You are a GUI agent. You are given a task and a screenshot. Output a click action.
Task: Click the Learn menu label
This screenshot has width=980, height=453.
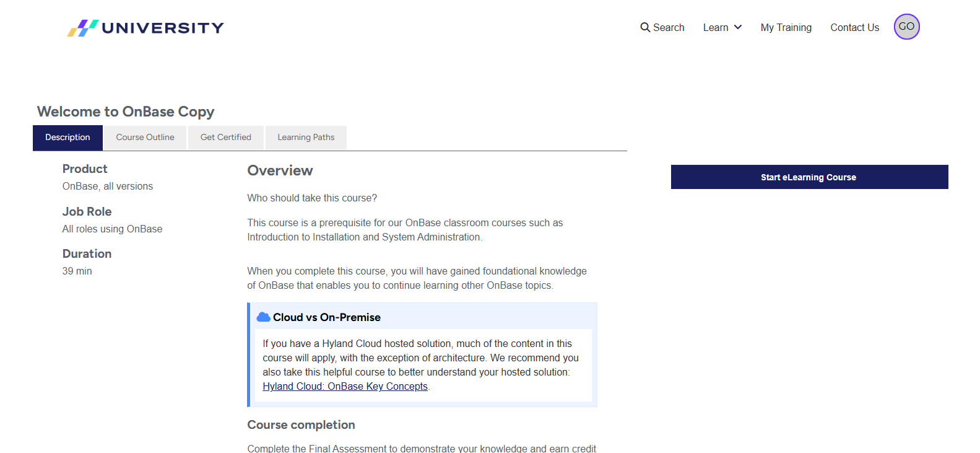pyautogui.click(x=716, y=27)
